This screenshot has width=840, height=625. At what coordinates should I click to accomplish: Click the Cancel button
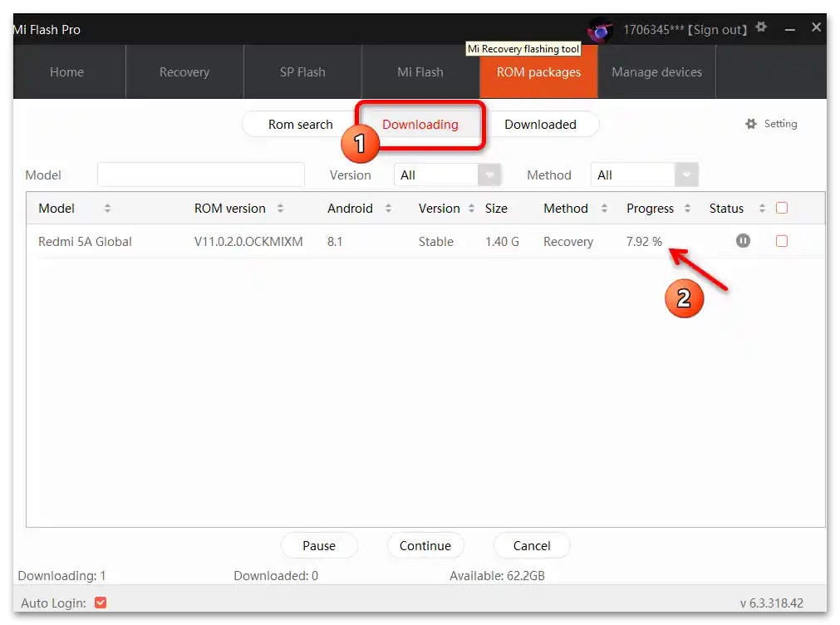pyautogui.click(x=532, y=546)
